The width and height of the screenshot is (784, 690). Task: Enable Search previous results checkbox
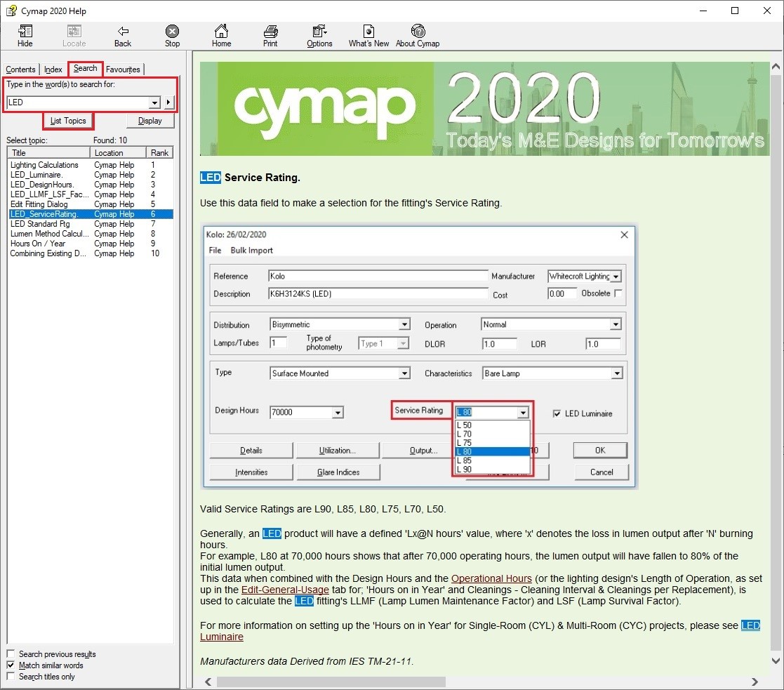[11, 653]
